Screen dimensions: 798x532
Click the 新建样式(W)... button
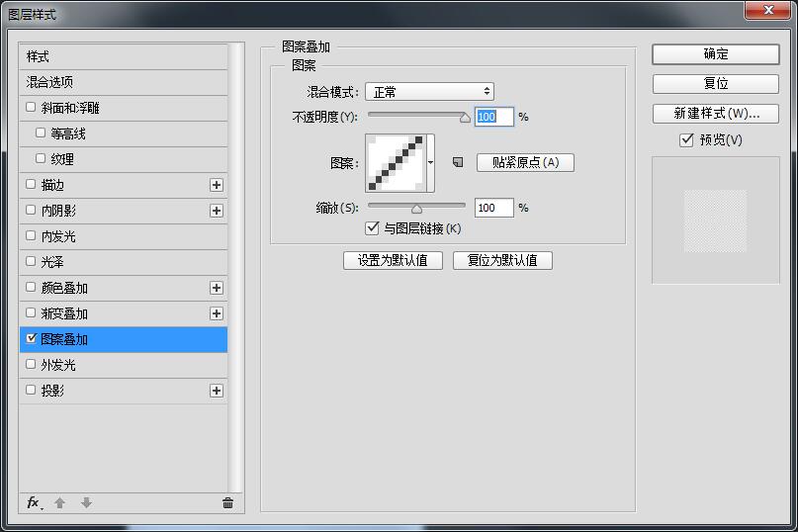(716, 114)
